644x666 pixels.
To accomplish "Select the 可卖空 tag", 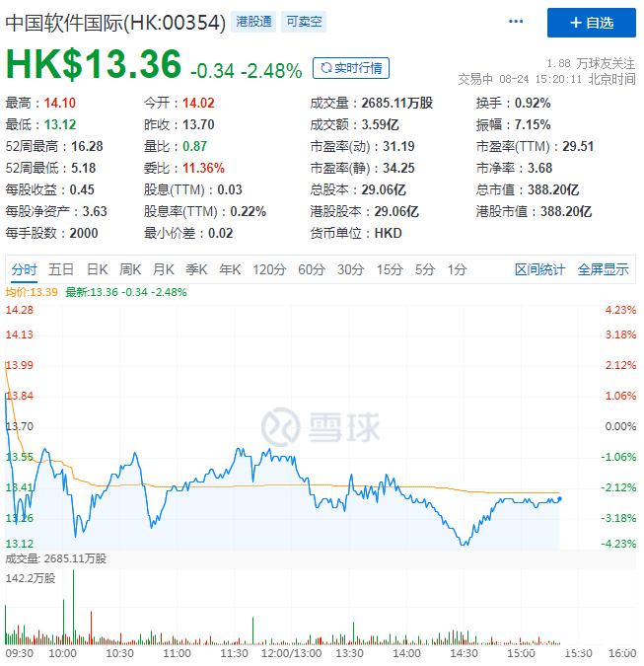I will click(304, 22).
